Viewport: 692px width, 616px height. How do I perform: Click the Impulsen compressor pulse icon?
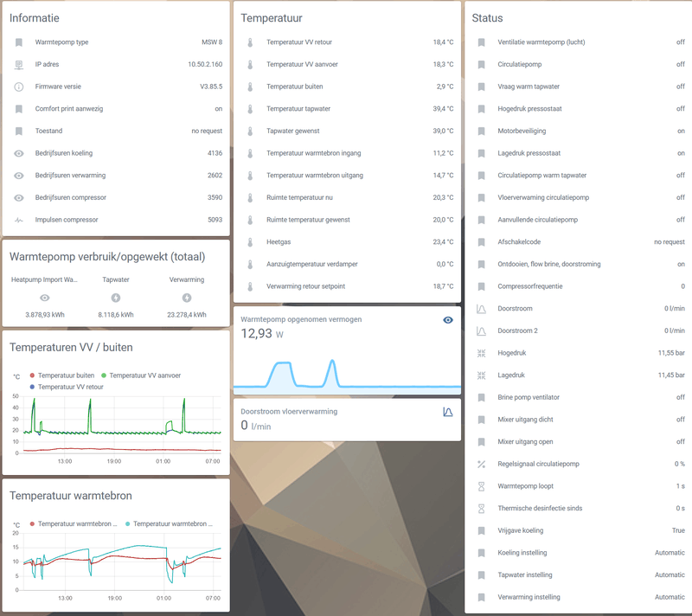point(18,220)
